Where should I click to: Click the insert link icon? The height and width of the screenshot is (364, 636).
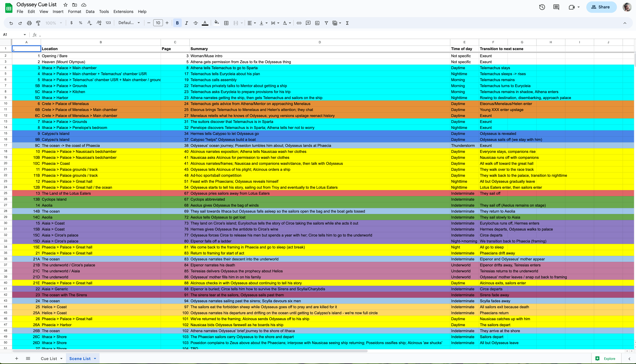[x=299, y=23]
